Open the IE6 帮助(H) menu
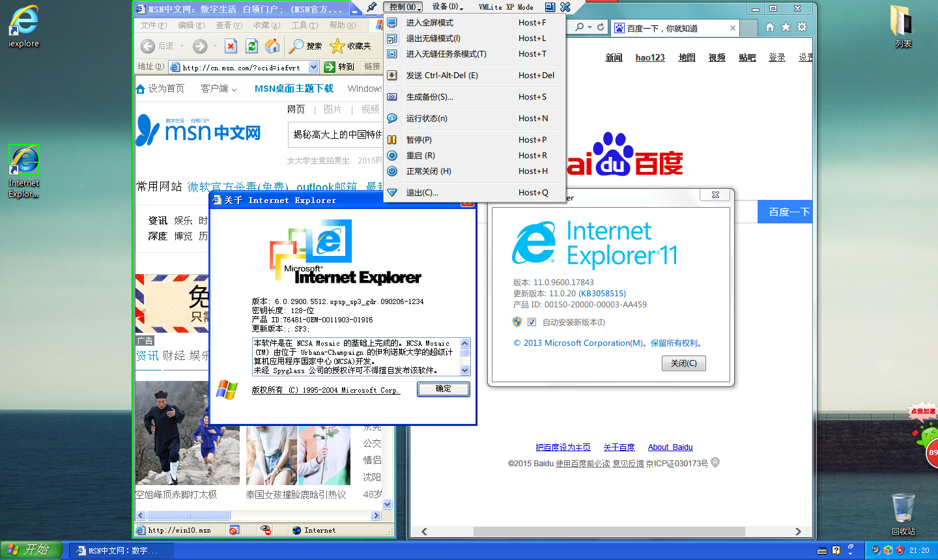Image resolution: width=938 pixels, height=560 pixels. [343, 25]
